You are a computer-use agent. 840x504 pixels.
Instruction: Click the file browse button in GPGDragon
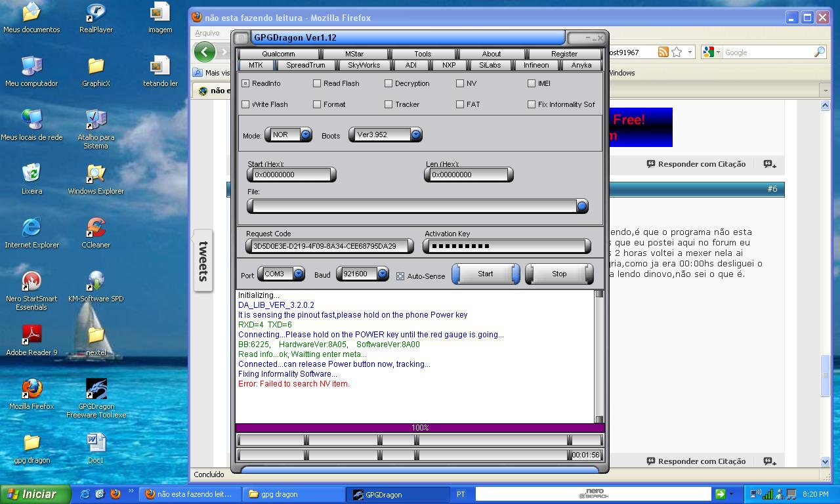pos(581,206)
